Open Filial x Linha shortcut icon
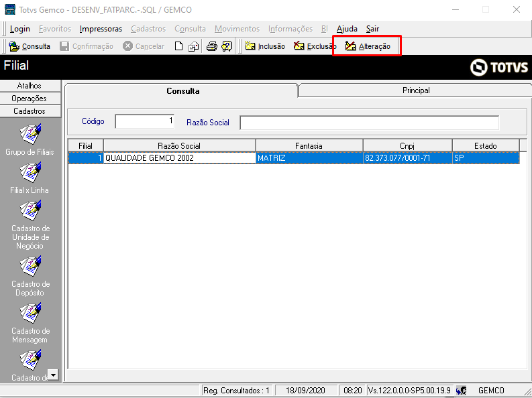This screenshot has width=532, height=398. [30, 172]
